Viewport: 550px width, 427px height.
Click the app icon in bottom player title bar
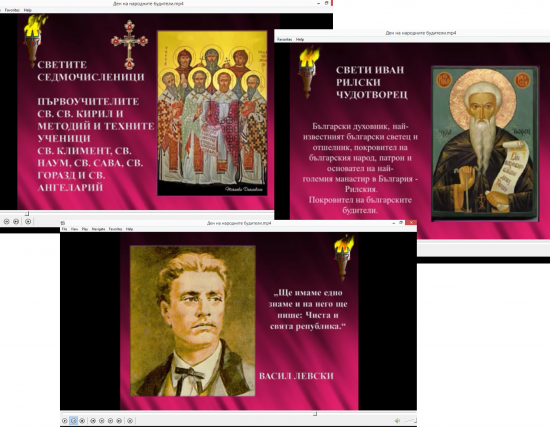pyautogui.click(x=63, y=223)
